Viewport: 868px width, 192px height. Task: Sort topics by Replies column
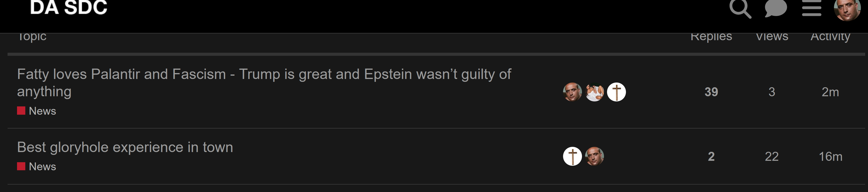tap(711, 36)
